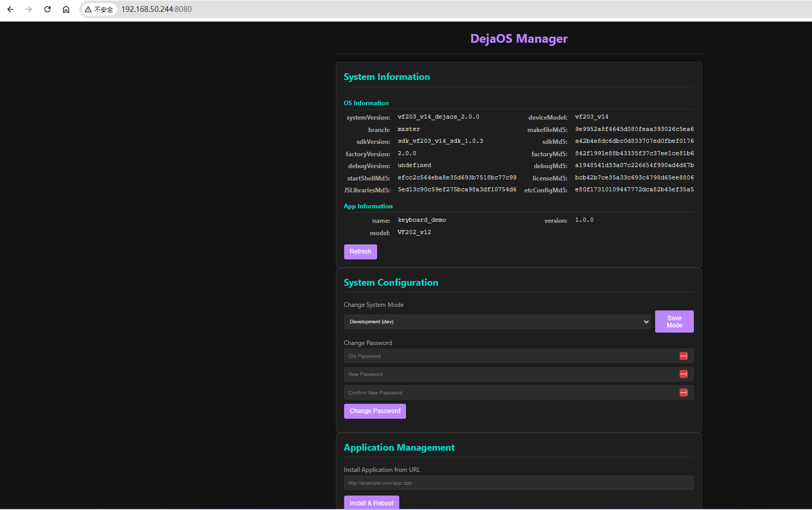Click password manager icon in Old Password field
Screen dimensions: 812x510
click(684, 356)
